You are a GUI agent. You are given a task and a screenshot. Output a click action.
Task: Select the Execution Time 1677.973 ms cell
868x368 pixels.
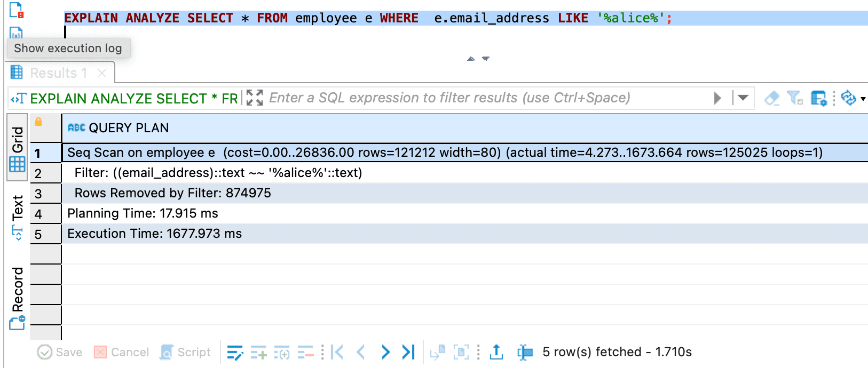tap(464, 234)
